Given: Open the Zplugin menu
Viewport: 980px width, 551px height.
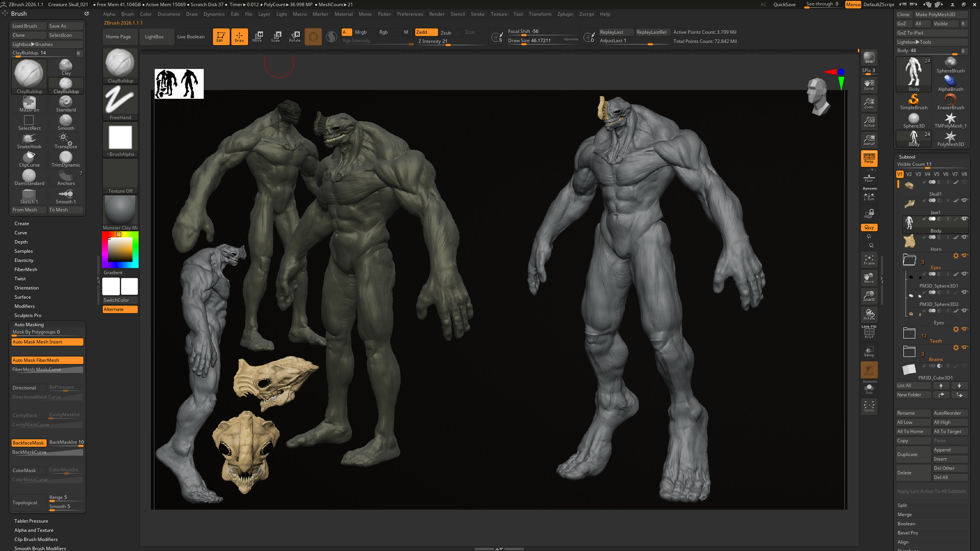Looking at the screenshot, I should tap(565, 14).
